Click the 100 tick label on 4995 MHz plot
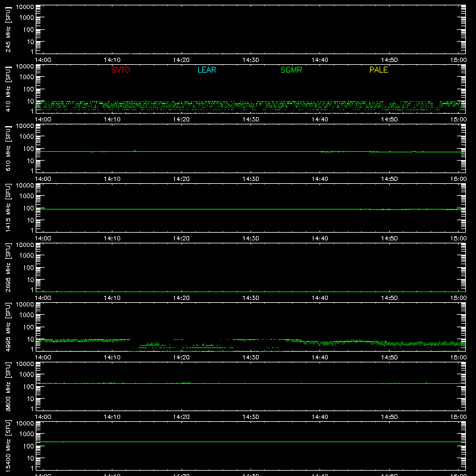The height and width of the screenshot is (476, 476). point(29,327)
